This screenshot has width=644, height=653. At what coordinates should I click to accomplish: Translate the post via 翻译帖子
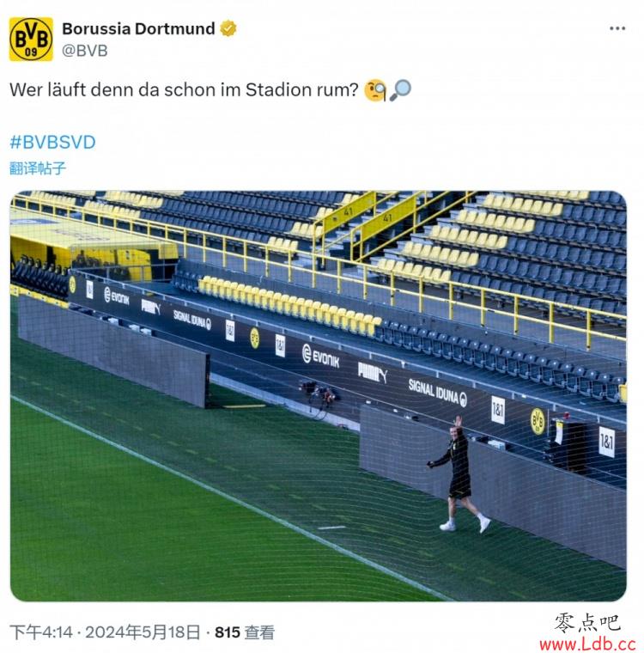pyautogui.click(x=38, y=168)
